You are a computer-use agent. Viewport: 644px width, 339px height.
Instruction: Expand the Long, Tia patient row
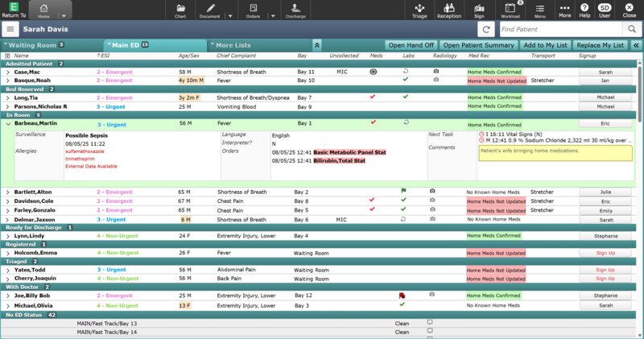coord(8,97)
